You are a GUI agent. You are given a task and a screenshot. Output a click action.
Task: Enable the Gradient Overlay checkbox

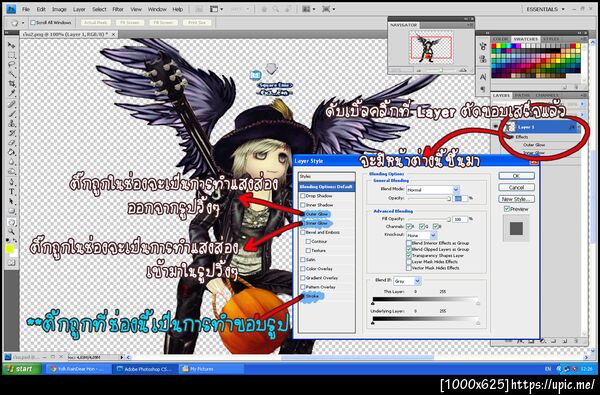click(x=303, y=278)
